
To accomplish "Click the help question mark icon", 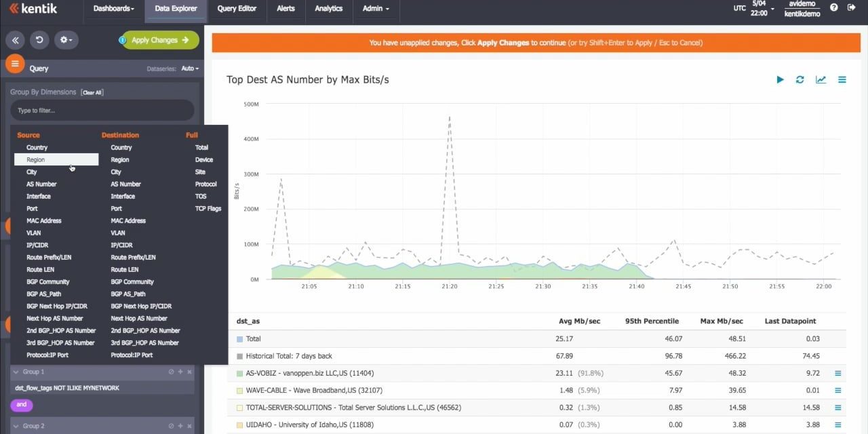I will 833,8.
